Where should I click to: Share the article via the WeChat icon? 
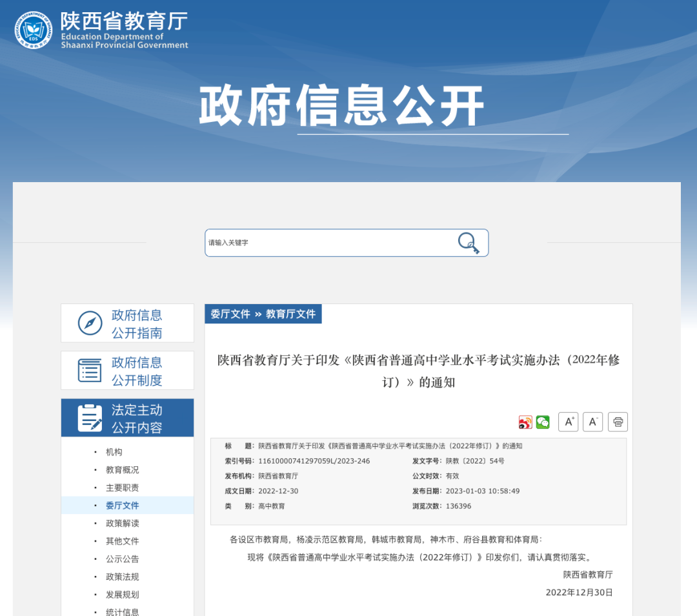[x=543, y=422]
